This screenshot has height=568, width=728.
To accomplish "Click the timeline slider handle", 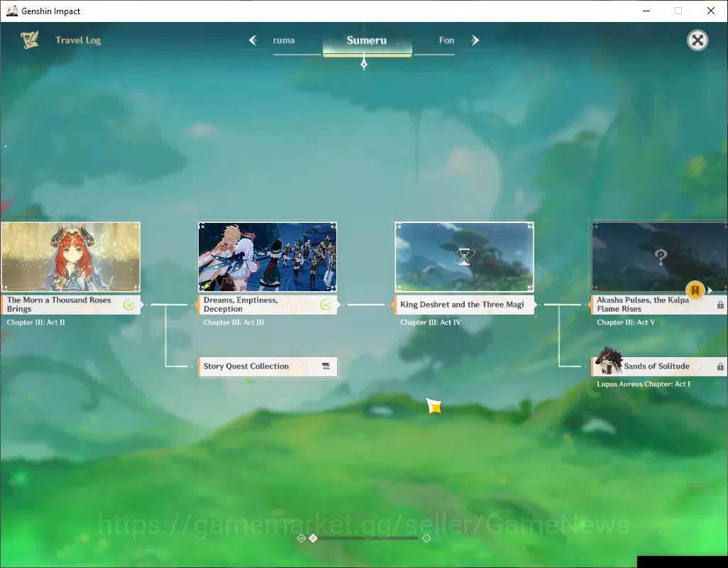I will 314,538.
